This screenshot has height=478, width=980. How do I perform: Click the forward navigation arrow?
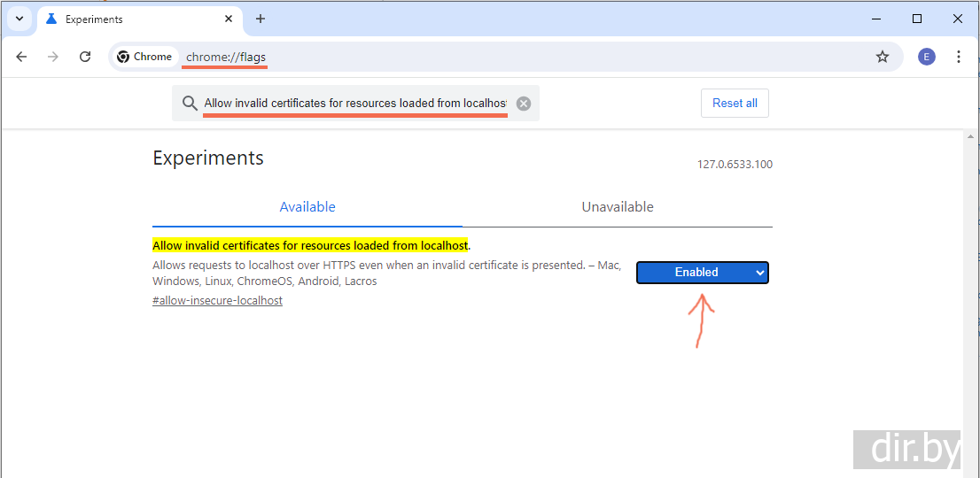(x=54, y=57)
